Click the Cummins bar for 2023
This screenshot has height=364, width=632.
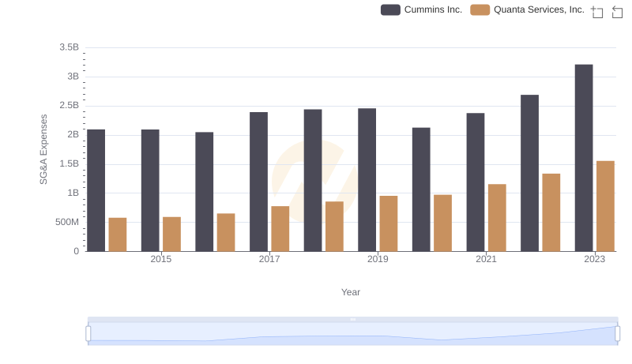(584, 158)
